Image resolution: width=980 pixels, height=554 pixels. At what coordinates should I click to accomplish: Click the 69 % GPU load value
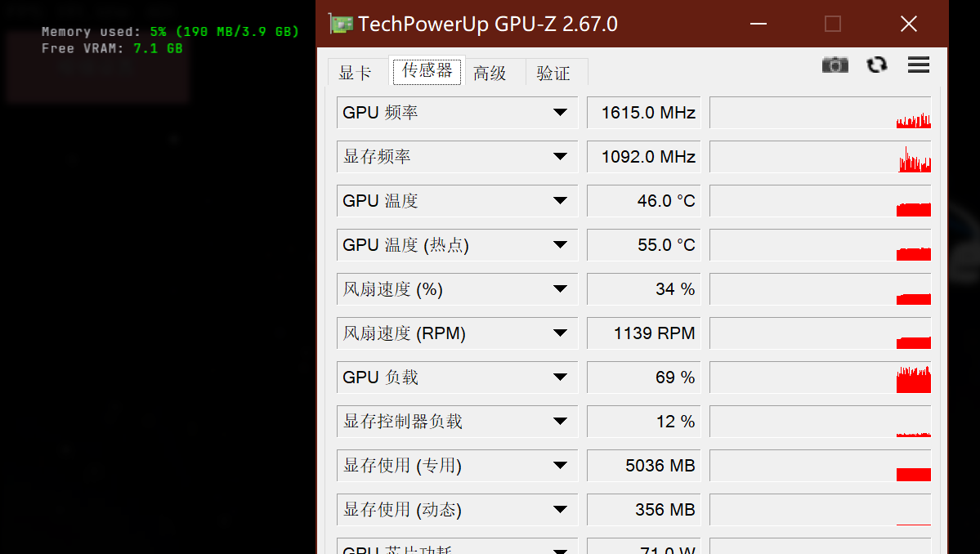644,378
